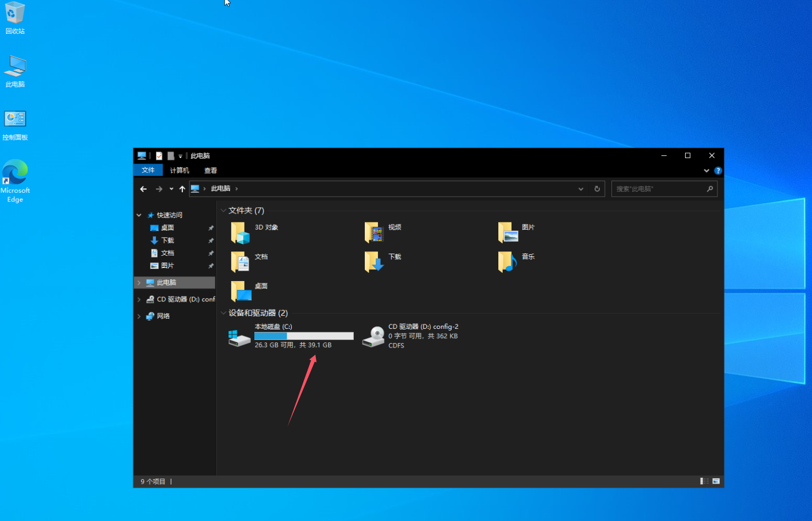The width and height of the screenshot is (812, 521).
Task: Collapse the 设备和驱动器 (2) group
Action: click(224, 313)
